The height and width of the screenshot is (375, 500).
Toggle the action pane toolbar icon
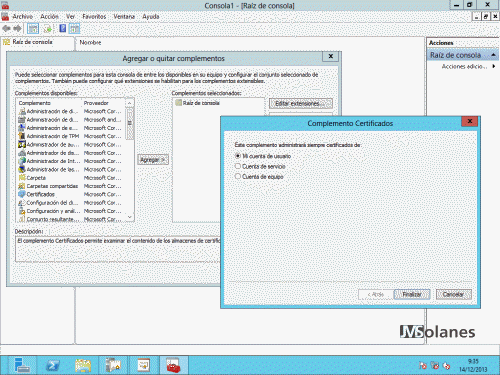click(74, 29)
